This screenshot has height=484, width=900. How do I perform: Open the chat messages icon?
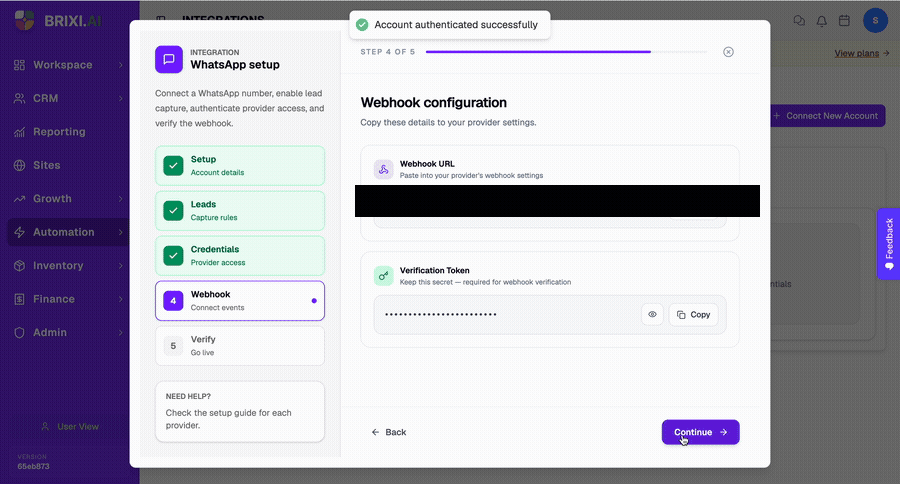799,21
